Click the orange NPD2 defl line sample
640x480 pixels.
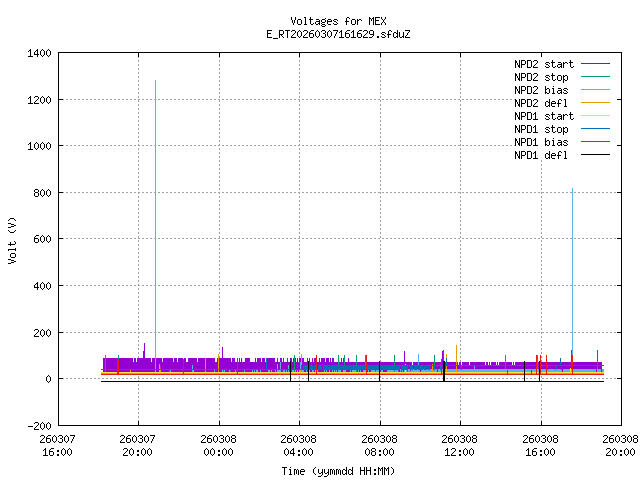[x=593, y=103]
